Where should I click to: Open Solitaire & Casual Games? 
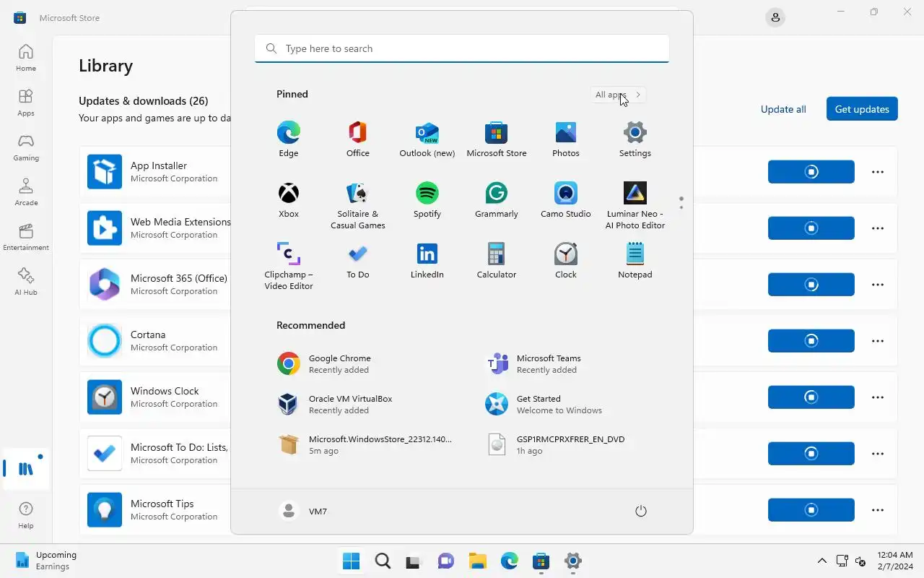(358, 205)
